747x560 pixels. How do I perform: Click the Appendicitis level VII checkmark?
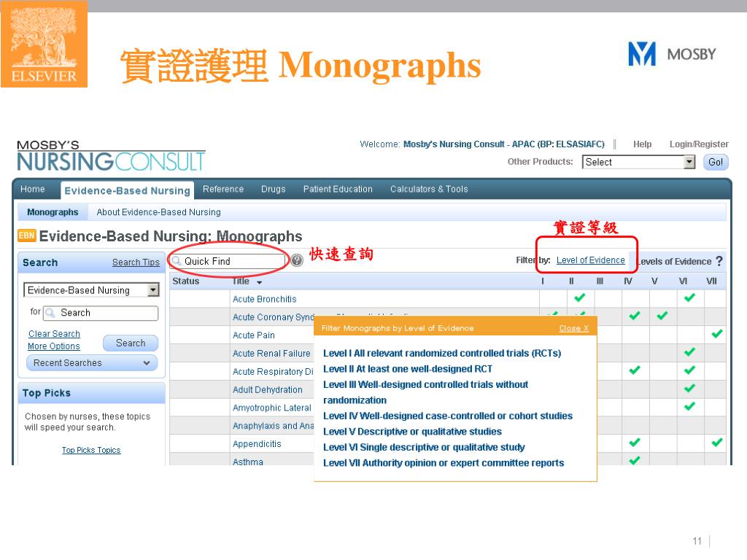tap(717, 443)
